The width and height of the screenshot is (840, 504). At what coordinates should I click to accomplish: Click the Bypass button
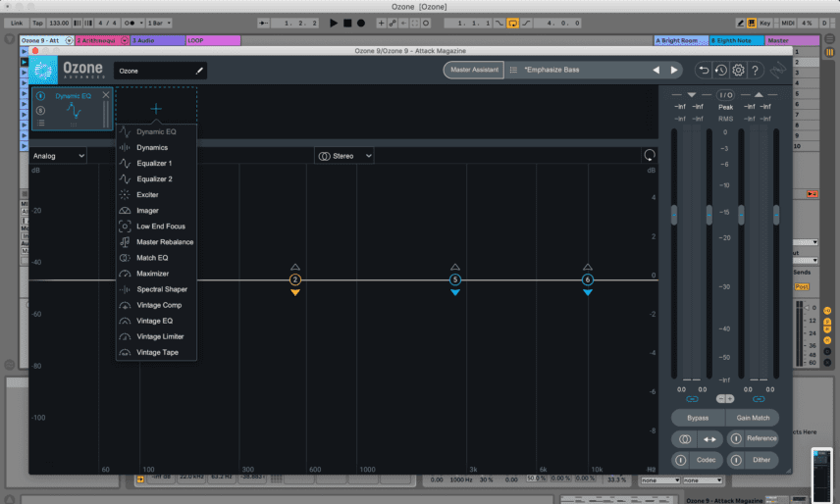(698, 418)
